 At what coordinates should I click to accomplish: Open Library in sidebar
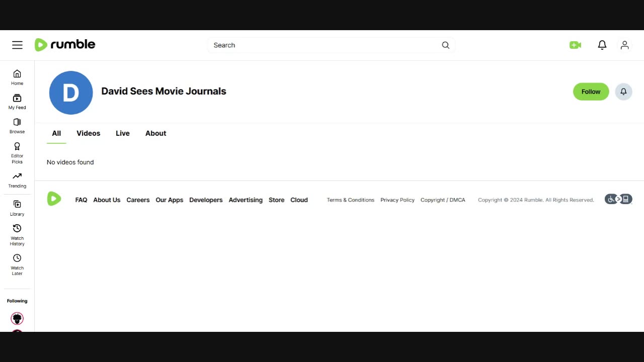click(17, 208)
